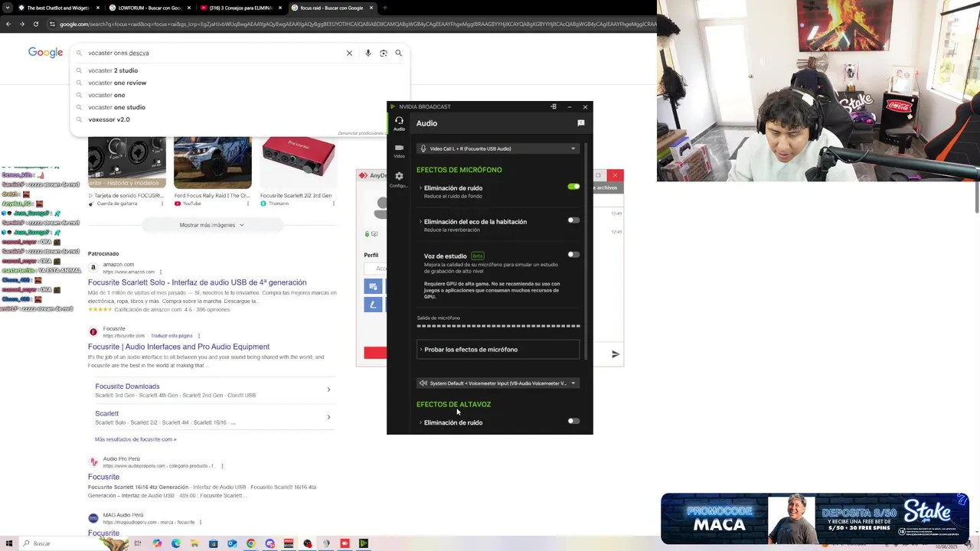Image resolution: width=980 pixels, height=551 pixels.
Task: Switch to Google Chrome on the taskbar
Action: click(x=250, y=543)
